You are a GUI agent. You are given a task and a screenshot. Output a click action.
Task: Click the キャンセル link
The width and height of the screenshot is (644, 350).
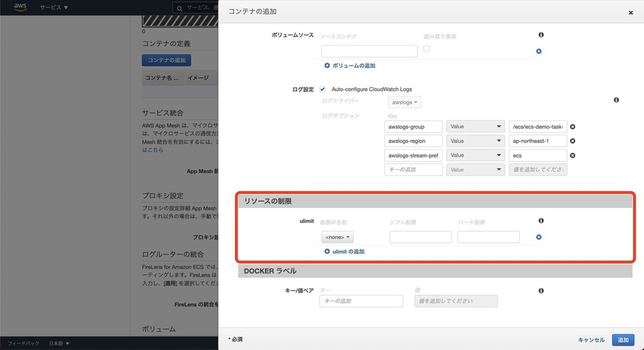click(x=591, y=339)
